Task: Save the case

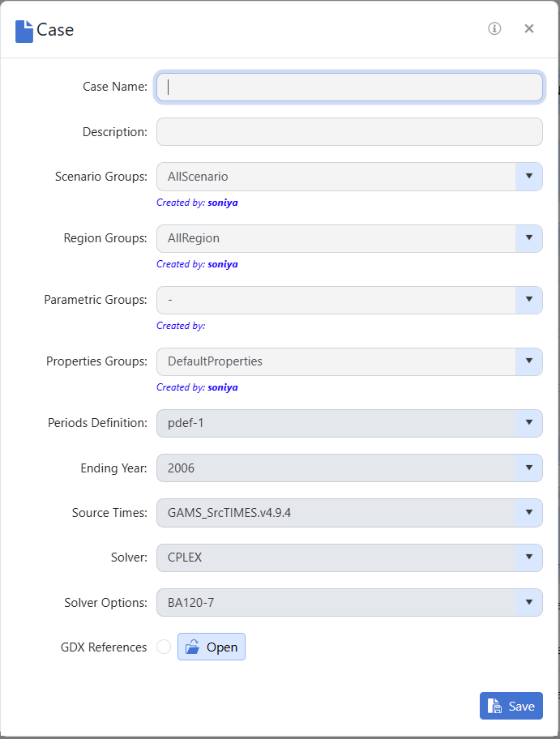Action: coord(511,706)
